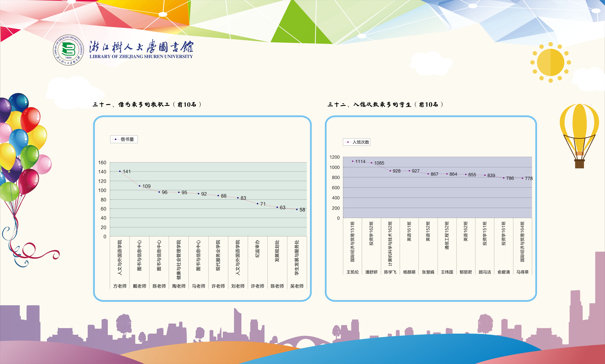Image resolution: width=605 pixels, height=364 pixels.
Task: Click the 吴老师 name label
Action: (297, 286)
